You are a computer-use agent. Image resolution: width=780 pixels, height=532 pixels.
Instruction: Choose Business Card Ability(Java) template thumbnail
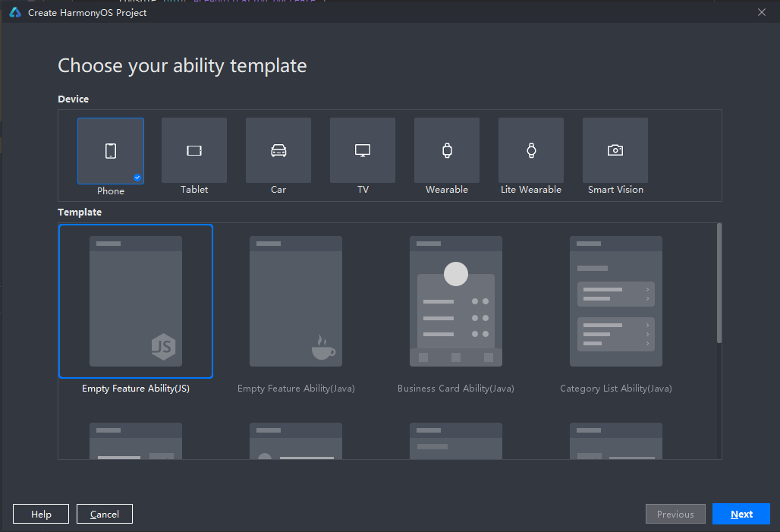tap(456, 301)
